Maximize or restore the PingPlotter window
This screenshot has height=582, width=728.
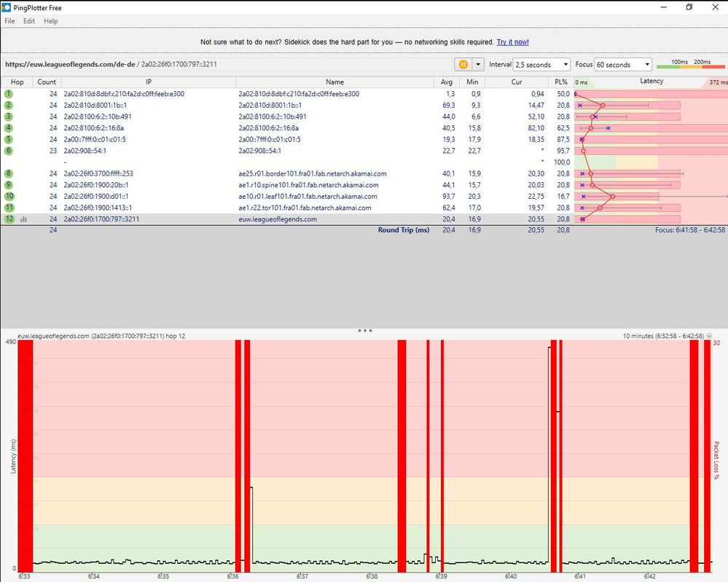[x=689, y=7]
